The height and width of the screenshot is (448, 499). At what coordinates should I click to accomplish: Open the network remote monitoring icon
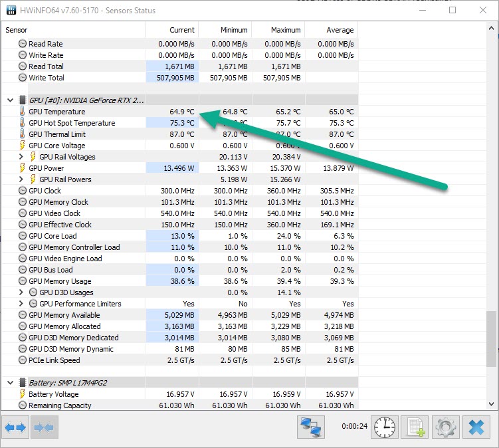pyautogui.click(x=310, y=427)
